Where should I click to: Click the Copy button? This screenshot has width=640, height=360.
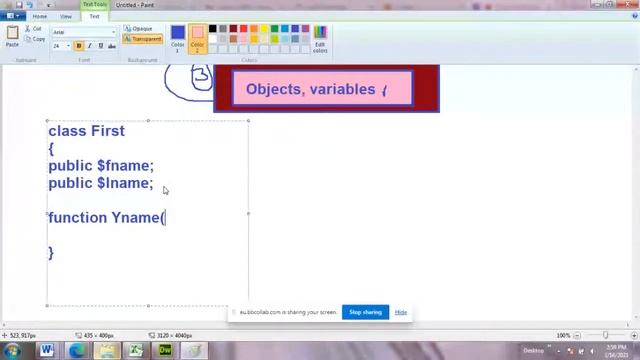[35, 39]
